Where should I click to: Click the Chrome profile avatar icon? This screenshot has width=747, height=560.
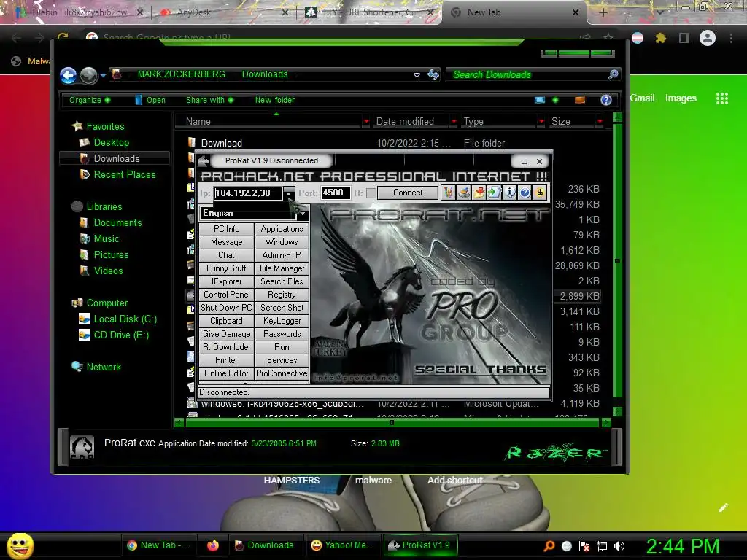click(x=707, y=38)
